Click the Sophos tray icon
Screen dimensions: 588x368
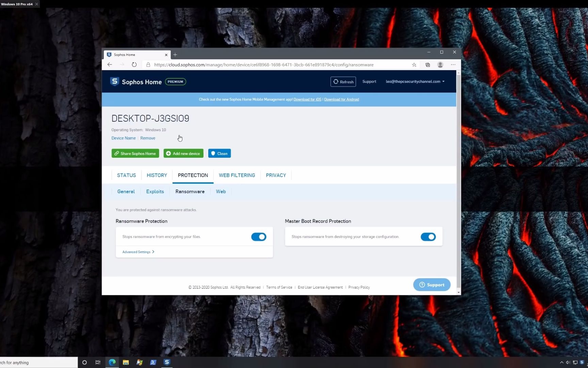tap(582, 362)
